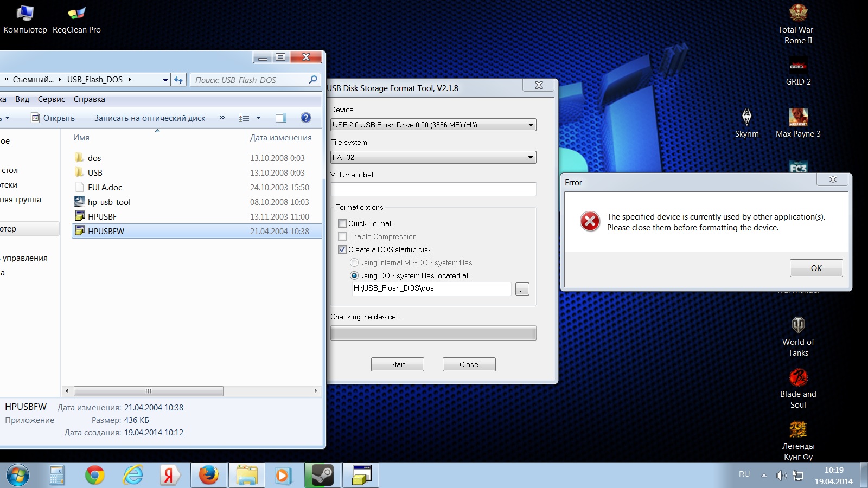868x488 pixels.
Task: Click the DOS files path field
Action: (431, 288)
